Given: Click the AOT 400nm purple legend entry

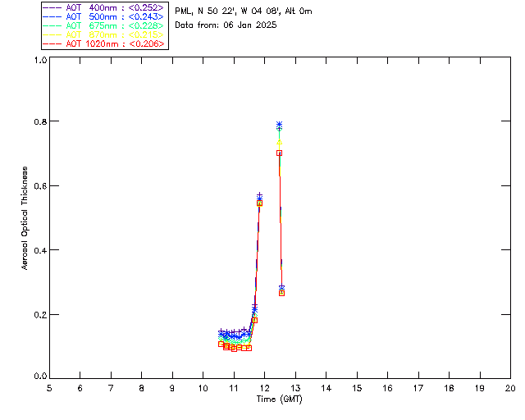Looking at the screenshot, I should 103,7.
